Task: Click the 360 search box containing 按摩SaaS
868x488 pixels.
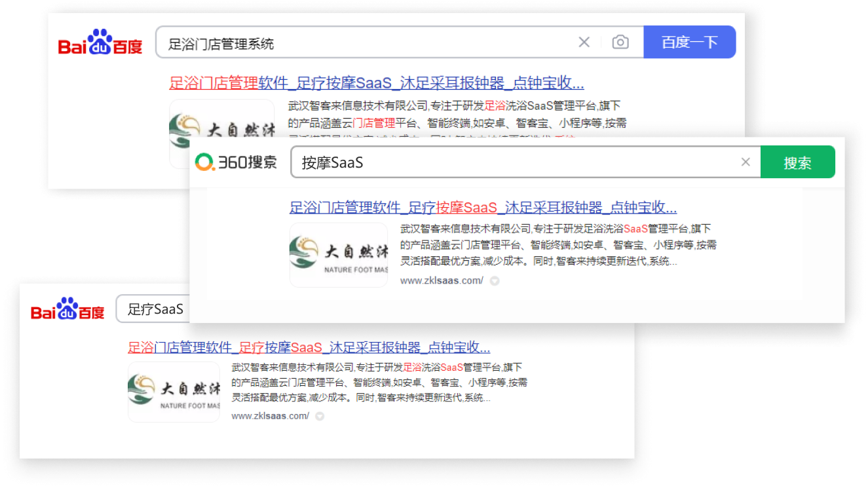Action: pos(511,162)
